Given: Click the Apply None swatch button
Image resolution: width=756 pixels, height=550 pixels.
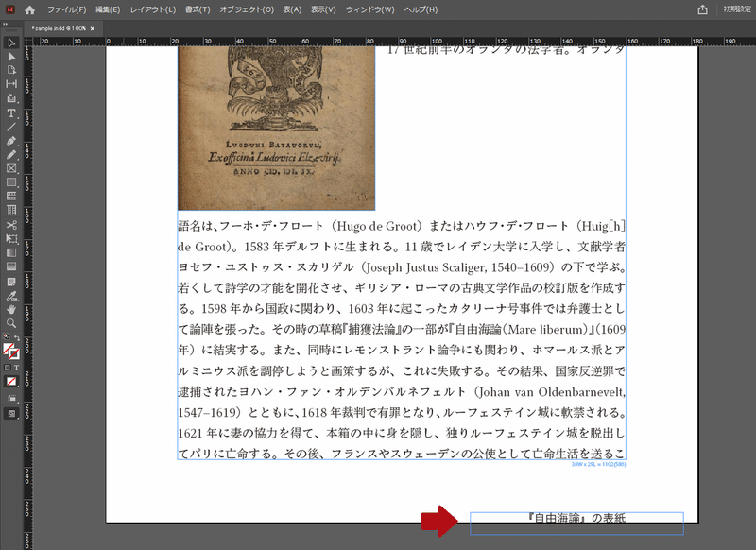Looking at the screenshot, I should (11, 381).
